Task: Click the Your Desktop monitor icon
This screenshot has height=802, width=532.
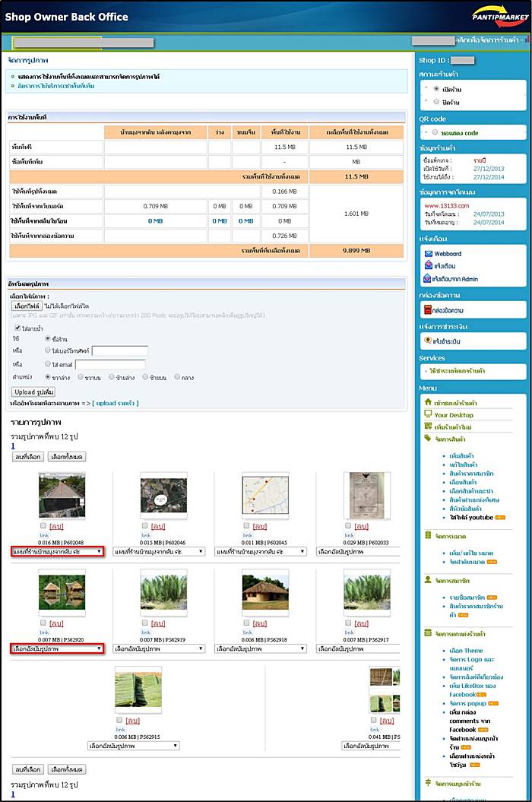Action: point(429,415)
